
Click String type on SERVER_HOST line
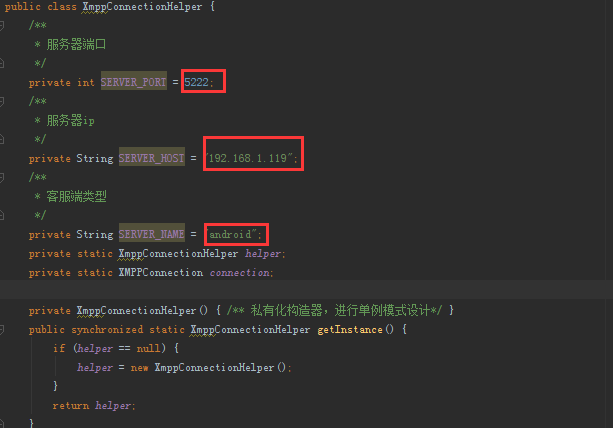click(x=95, y=158)
